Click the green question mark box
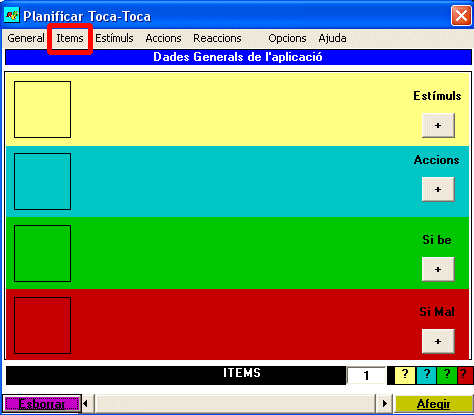The height and width of the screenshot is (415, 474). 447,376
